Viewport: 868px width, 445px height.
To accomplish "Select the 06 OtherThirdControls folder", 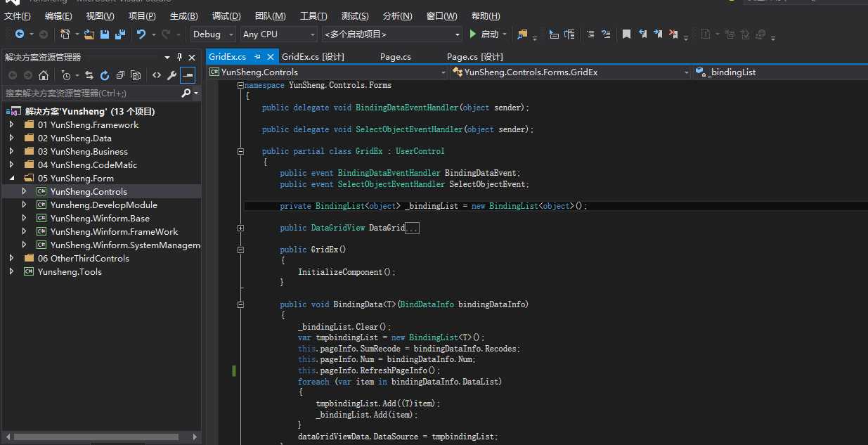I will point(84,258).
